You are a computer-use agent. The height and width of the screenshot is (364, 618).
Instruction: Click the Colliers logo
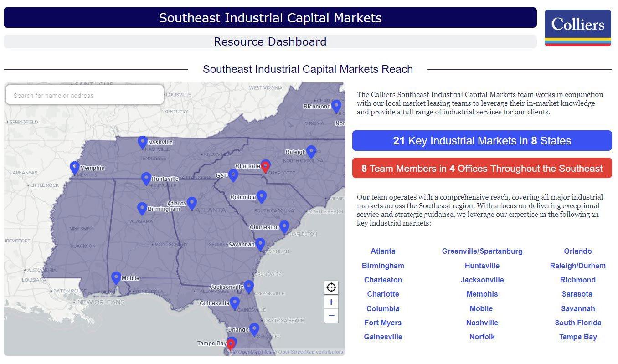click(578, 28)
